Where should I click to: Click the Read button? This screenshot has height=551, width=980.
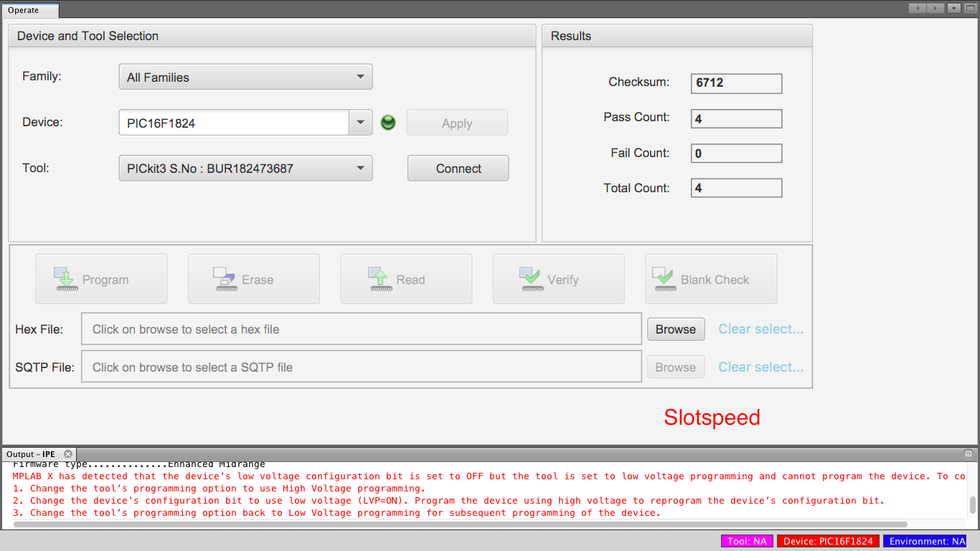(x=406, y=279)
